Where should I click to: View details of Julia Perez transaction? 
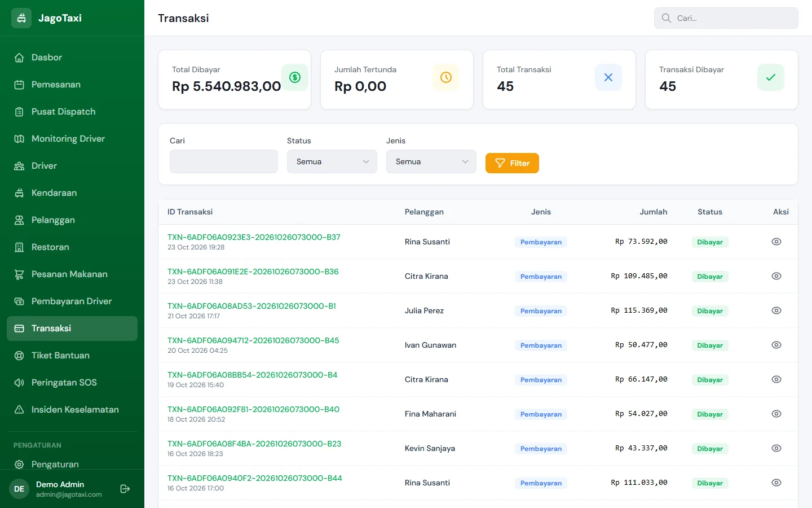[x=776, y=310]
